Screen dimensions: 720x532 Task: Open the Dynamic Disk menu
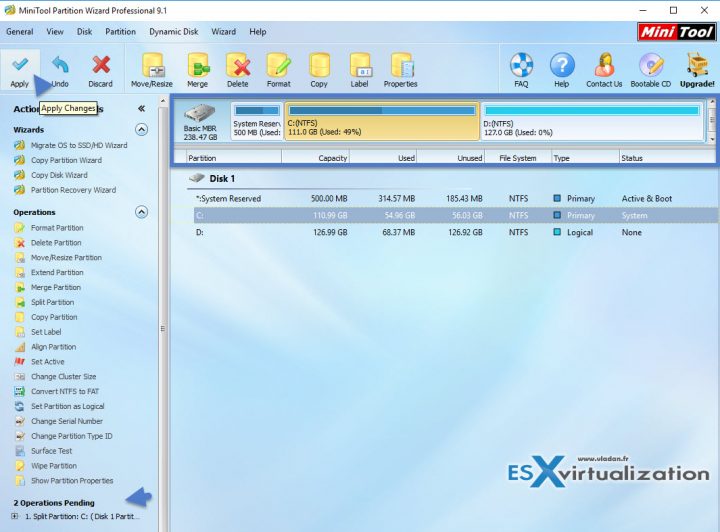[174, 32]
